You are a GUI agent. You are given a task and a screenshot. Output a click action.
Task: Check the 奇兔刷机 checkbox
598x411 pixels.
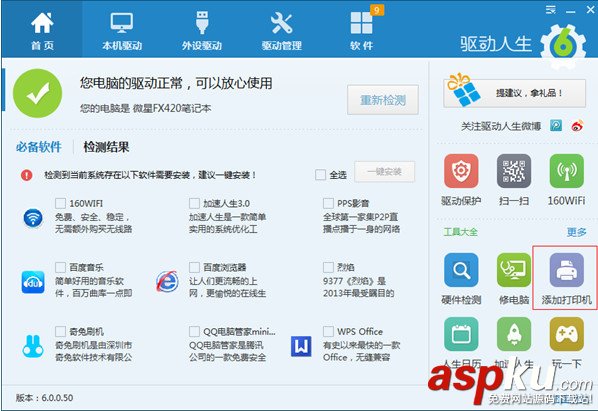tap(60, 331)
